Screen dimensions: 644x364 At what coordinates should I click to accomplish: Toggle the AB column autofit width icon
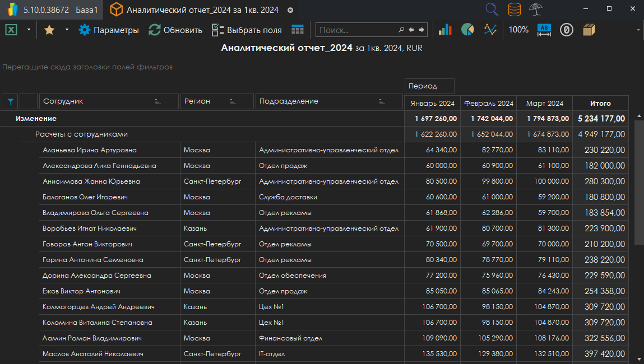(544, 30)
